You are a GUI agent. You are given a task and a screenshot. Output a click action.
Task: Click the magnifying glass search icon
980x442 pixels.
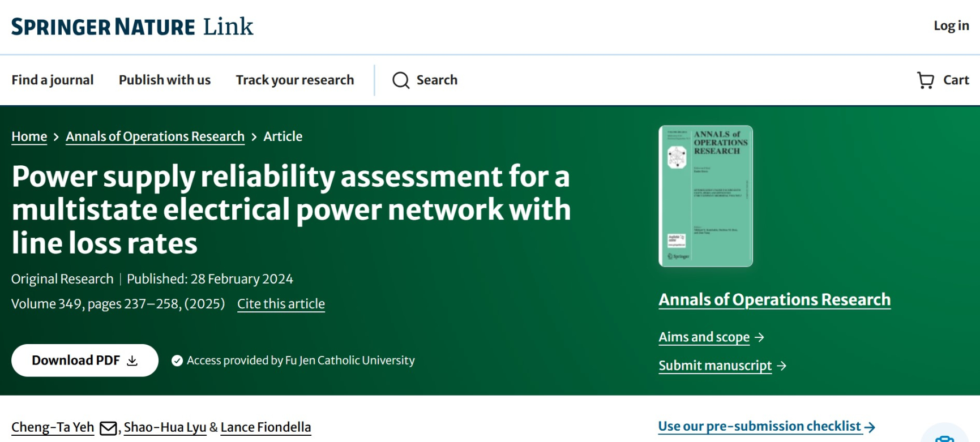[401, 80]
